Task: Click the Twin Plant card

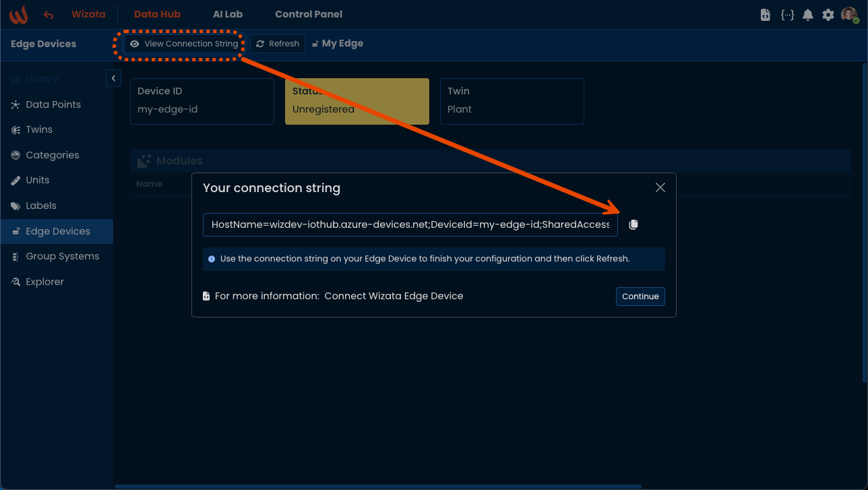Action: (512, 102)
